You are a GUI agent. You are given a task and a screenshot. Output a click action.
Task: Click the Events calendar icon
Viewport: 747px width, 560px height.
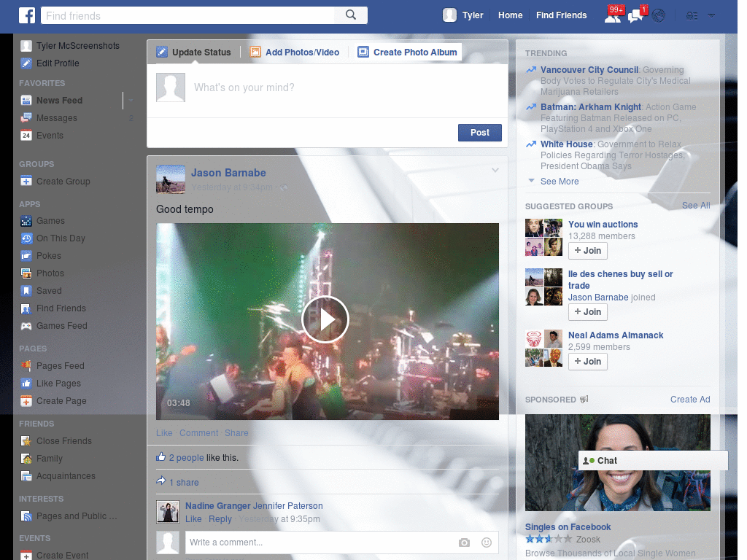[x=26, y=135]
